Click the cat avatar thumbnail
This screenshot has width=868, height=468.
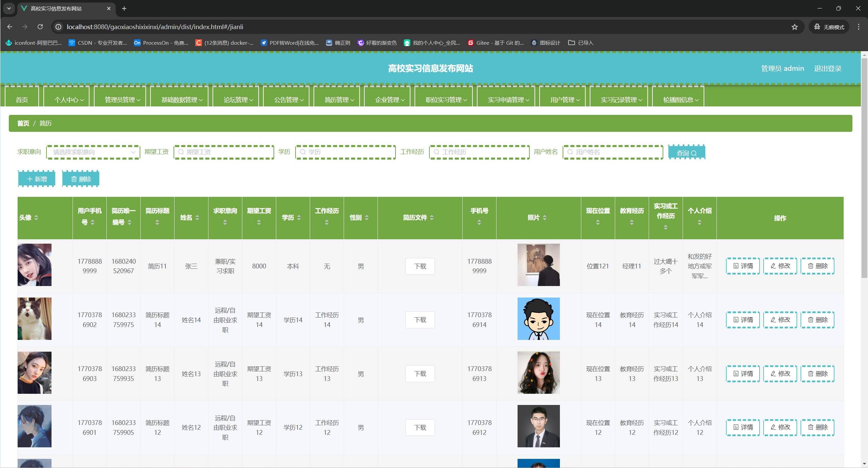tap(35, 319)
